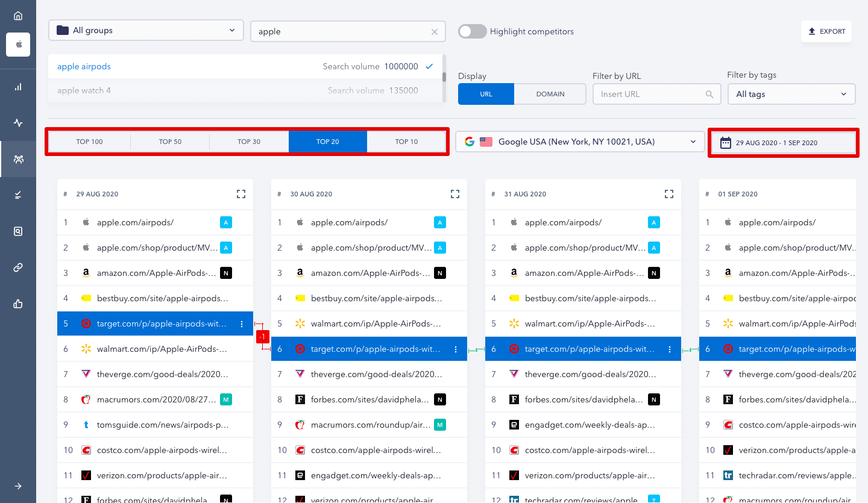Open three-dot menu on 31 Aug target.com row
This screenshot has height=503, width=868.
coord(670,349)
